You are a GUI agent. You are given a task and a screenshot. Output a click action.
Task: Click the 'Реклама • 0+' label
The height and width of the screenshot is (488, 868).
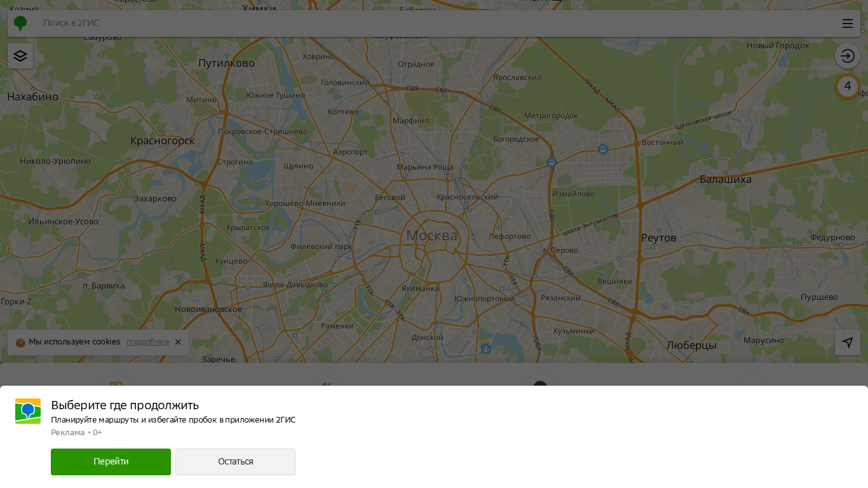coord(76,433)
